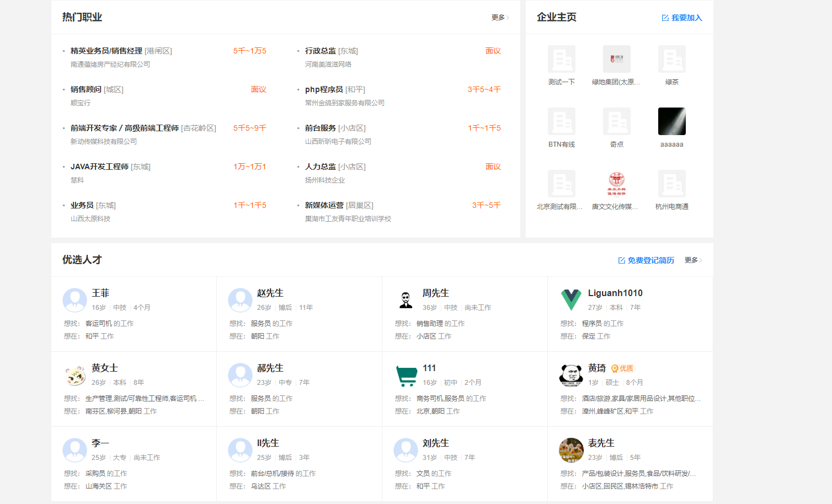The image size is (832, 504).
Task: Click company name 南通蕴绪房产经纪有限公司
Action: point(110,65)
